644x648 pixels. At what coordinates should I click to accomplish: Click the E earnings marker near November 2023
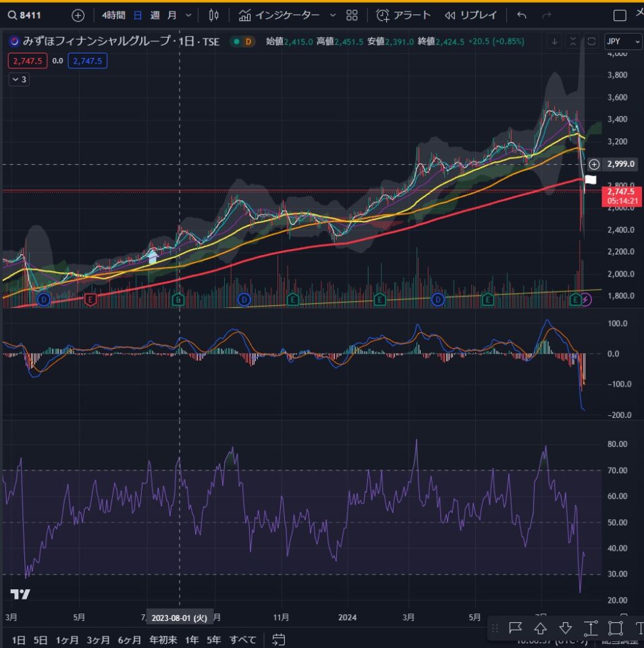(x=293, y=299)
